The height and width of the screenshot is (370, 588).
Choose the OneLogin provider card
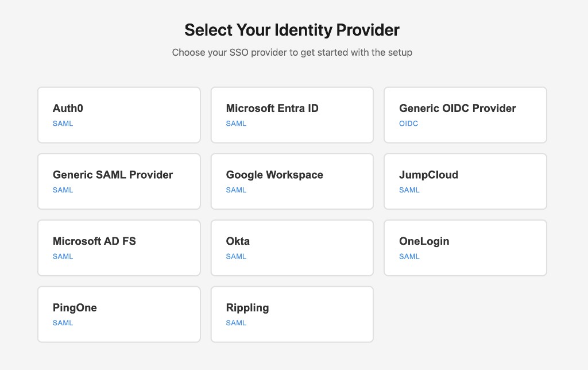(465, 248)
